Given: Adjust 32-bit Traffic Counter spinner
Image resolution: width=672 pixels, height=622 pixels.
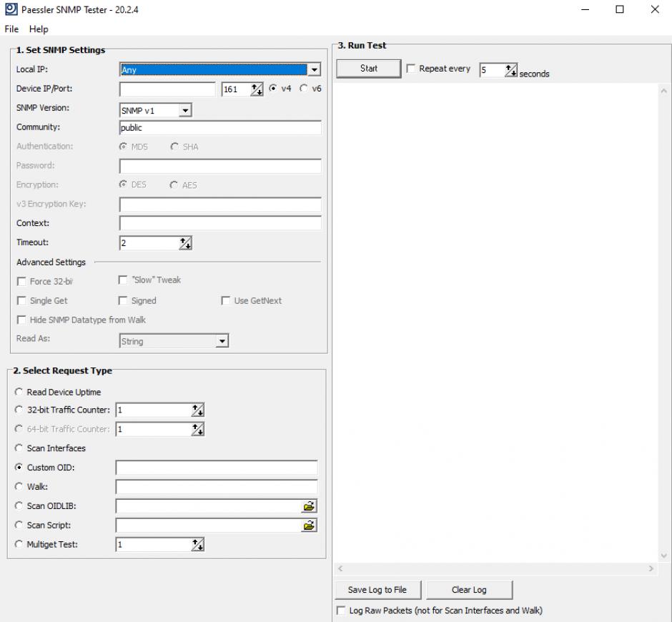Looking at the screenshot, I should point(197,410).
